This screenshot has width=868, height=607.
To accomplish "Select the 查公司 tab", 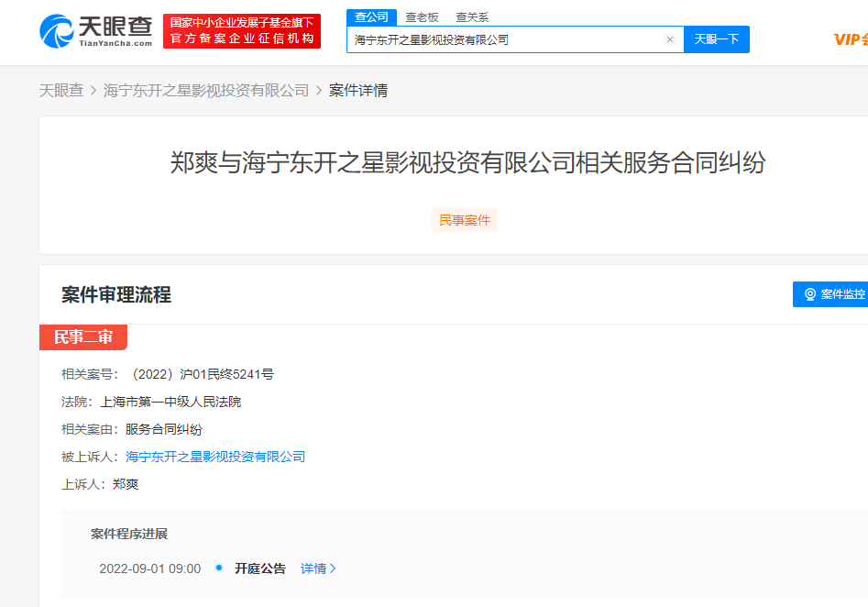I will 371,17.
